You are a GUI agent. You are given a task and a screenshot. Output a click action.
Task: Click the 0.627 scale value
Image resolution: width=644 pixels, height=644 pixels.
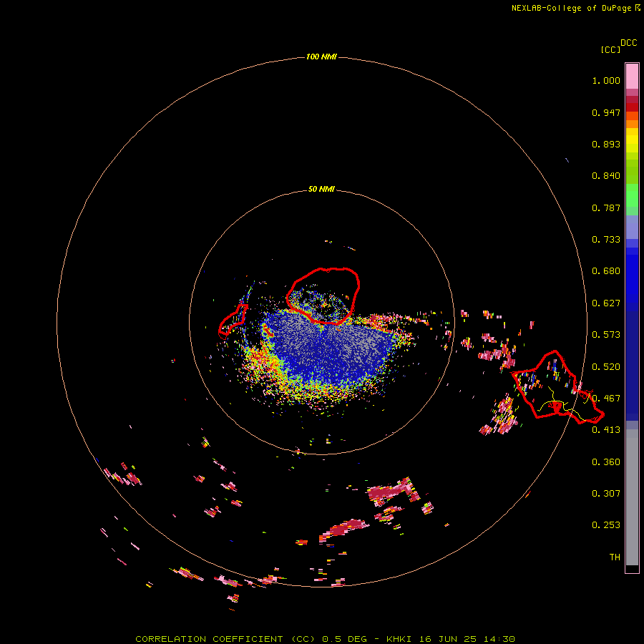tap(606, 303)
